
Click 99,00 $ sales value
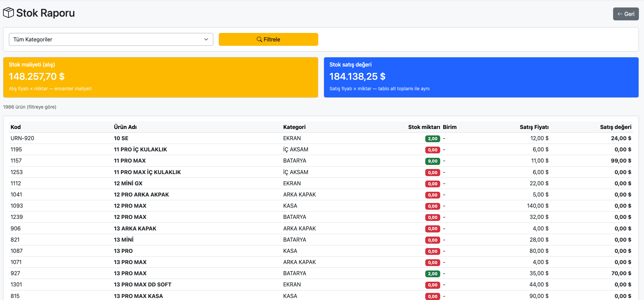coord(621,161)
